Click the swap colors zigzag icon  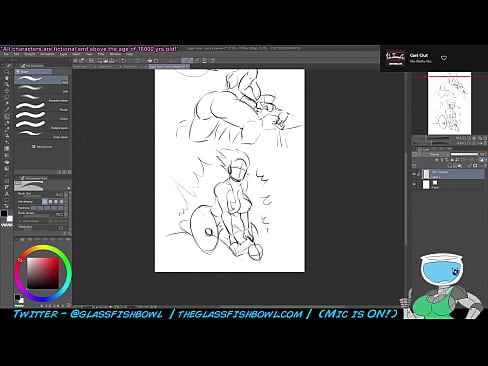6,225
